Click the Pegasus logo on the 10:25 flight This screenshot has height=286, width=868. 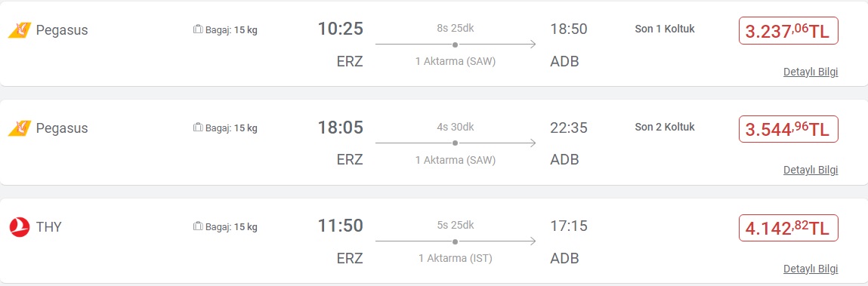20,30
